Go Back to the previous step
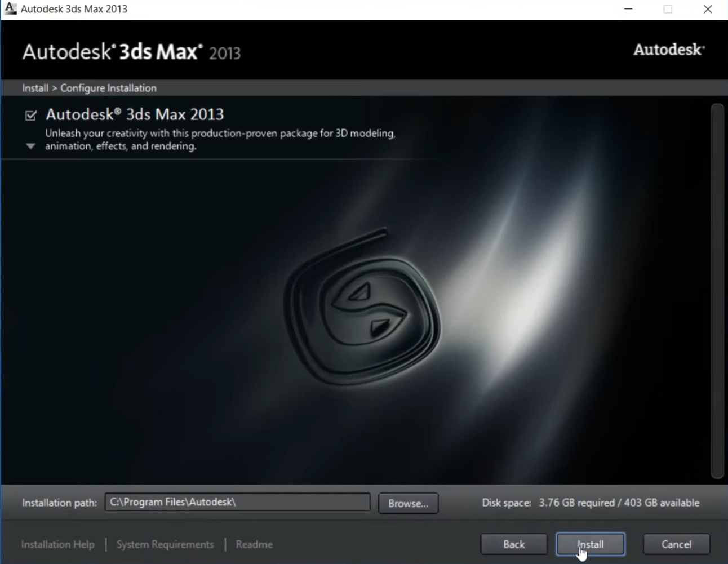 (513, 544)
